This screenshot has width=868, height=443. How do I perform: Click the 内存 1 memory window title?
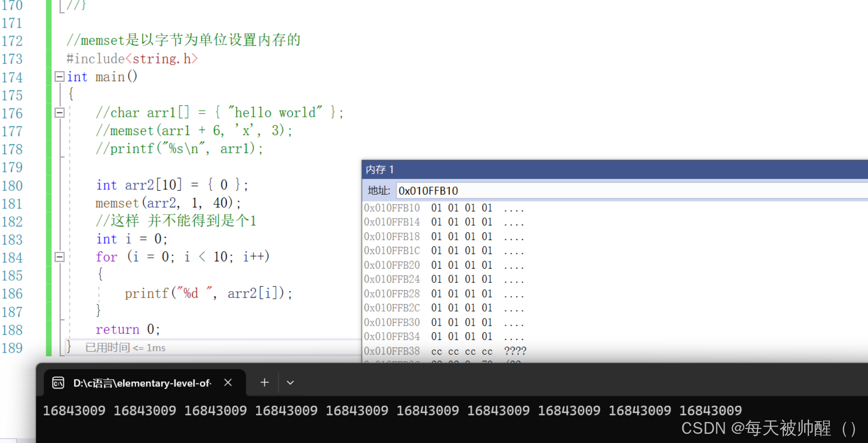coord(380,170)
